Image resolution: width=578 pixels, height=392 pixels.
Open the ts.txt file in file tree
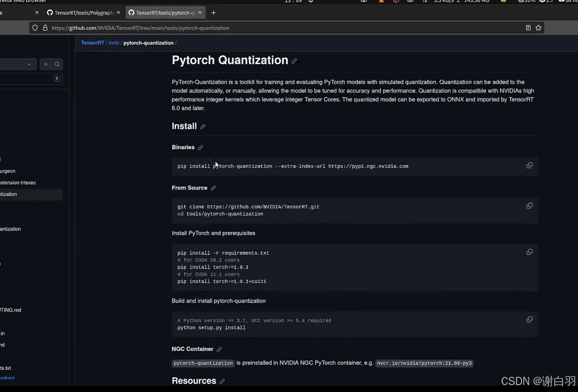point(6,368)
